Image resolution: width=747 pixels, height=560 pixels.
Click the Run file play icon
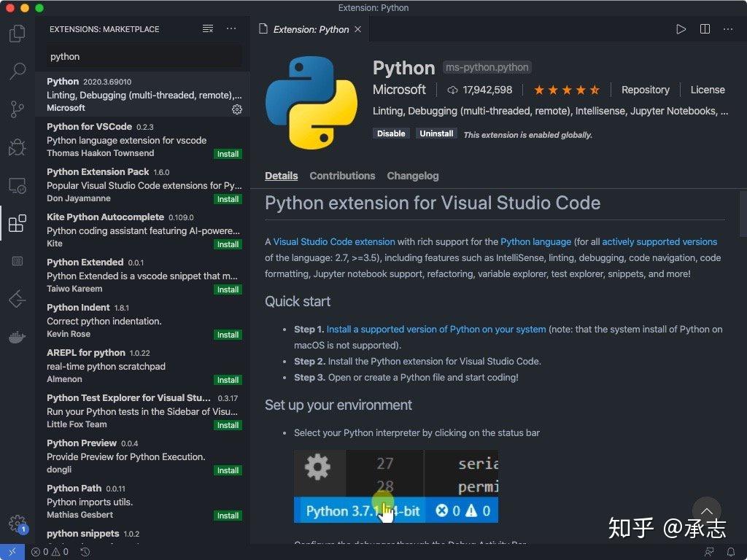coord(681,29)
